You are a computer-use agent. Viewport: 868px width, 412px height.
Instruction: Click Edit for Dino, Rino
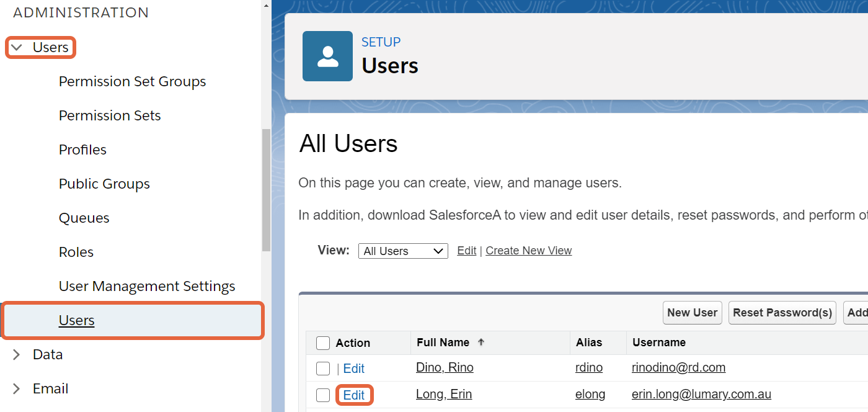tap(354, 369)
